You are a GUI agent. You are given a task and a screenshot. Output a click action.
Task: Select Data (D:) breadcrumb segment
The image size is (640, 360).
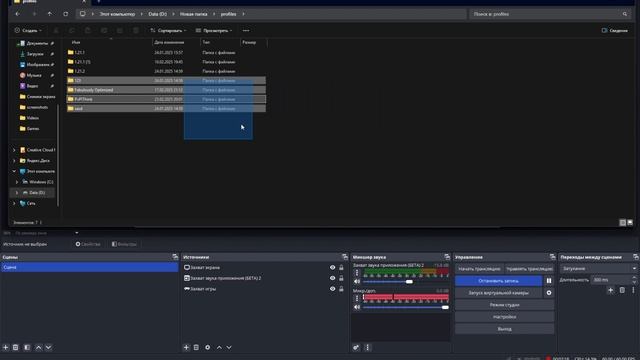click(158, 14)
